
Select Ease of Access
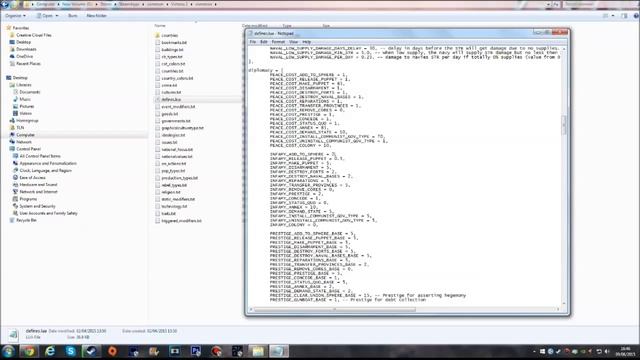pos(32,178)
